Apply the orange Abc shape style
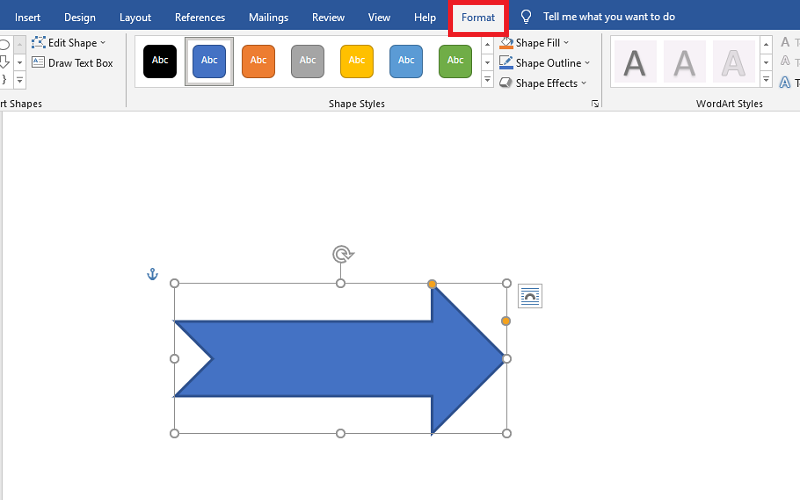The image size is (800, 500). pos(258,61)
